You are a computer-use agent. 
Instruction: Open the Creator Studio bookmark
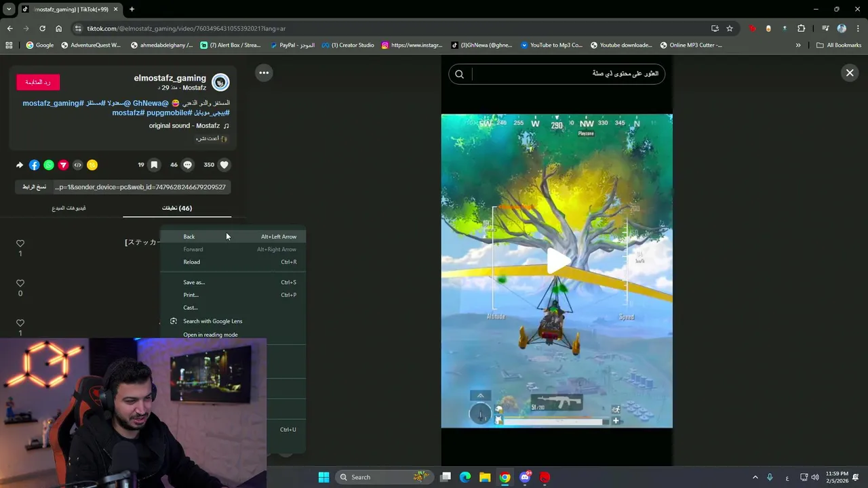pyautogui.click(x=348, y=45)
